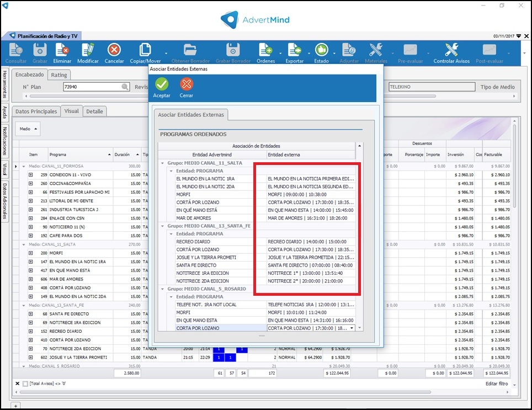
Task: Switch to the Rating tab
Action: [59, 75]
